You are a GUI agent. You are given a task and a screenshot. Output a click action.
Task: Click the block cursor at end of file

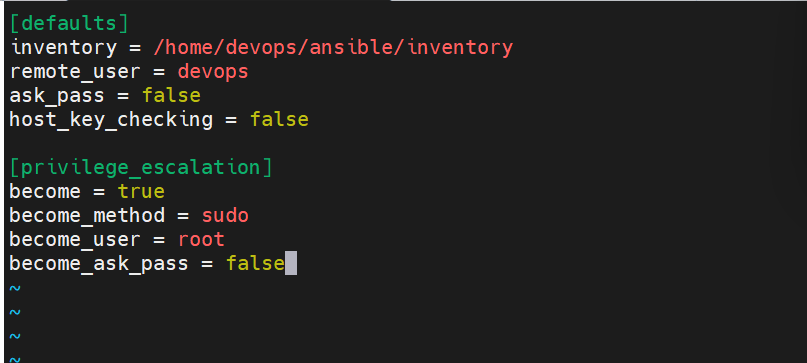click(x=291, y=263)
